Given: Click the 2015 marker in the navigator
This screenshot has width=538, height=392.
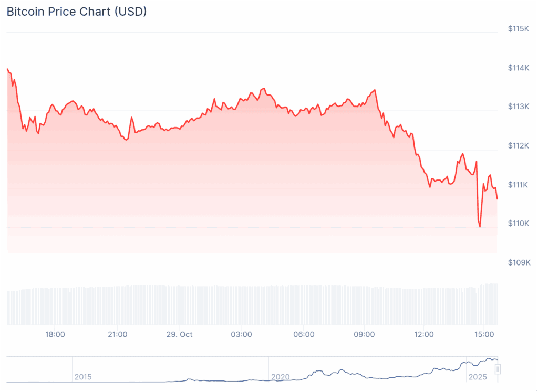Looking at the screenshot, I should (83, 377).
